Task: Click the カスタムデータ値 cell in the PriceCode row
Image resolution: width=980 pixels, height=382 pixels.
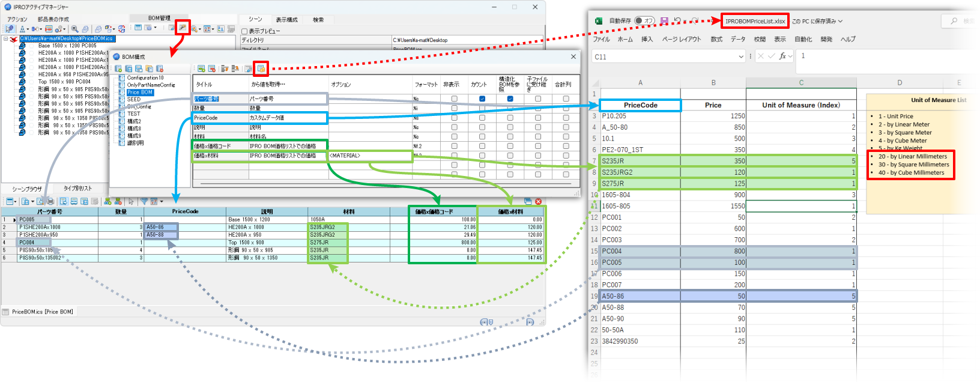Action: coord(288,118)
